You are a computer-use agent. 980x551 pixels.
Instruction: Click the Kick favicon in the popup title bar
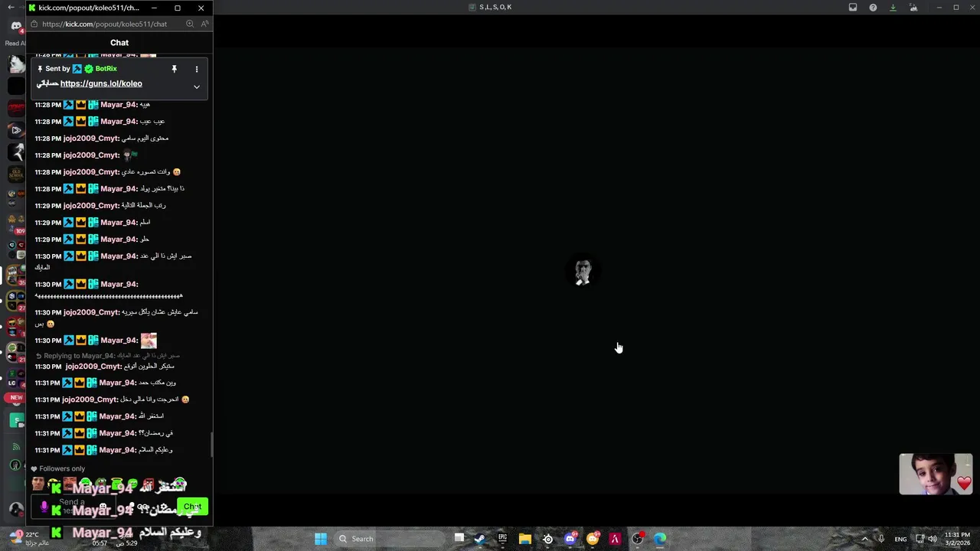point(32,8)
